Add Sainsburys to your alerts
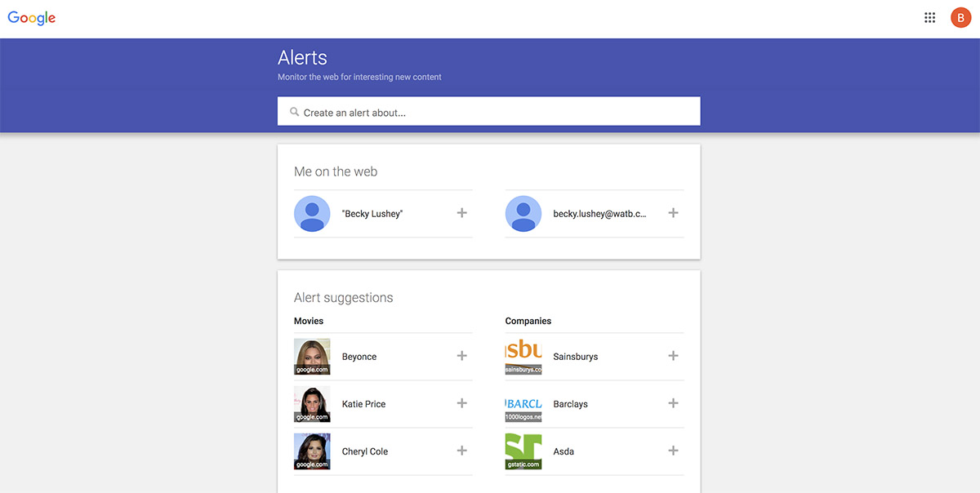The height and width of the screenshot is (493, 980). [673, 356]
